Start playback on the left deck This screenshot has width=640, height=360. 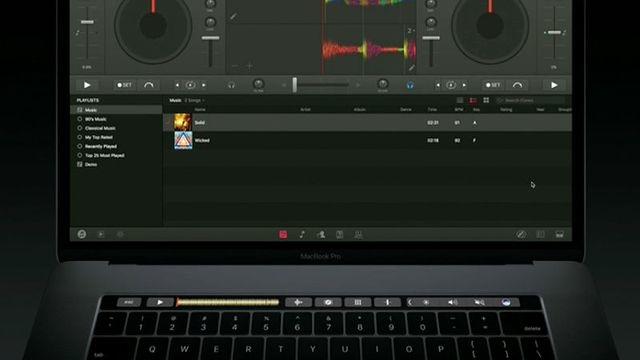(x=87, y=85)
